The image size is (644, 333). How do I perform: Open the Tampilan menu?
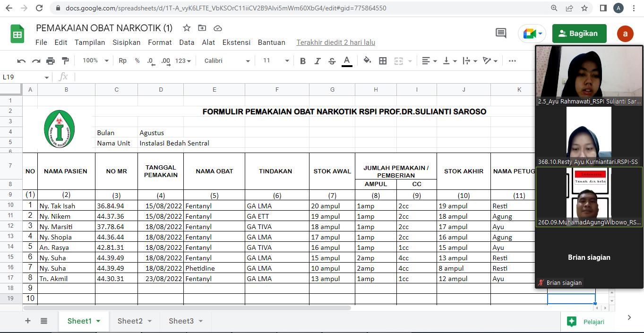90,42
